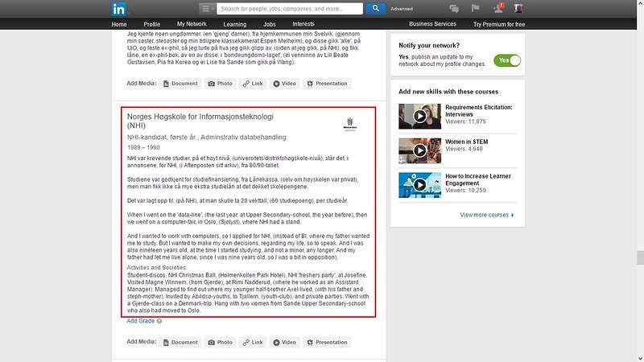Toggle the Notify your network switch
Viewport: 644px width, 362px height.
(x=507, y=60)
